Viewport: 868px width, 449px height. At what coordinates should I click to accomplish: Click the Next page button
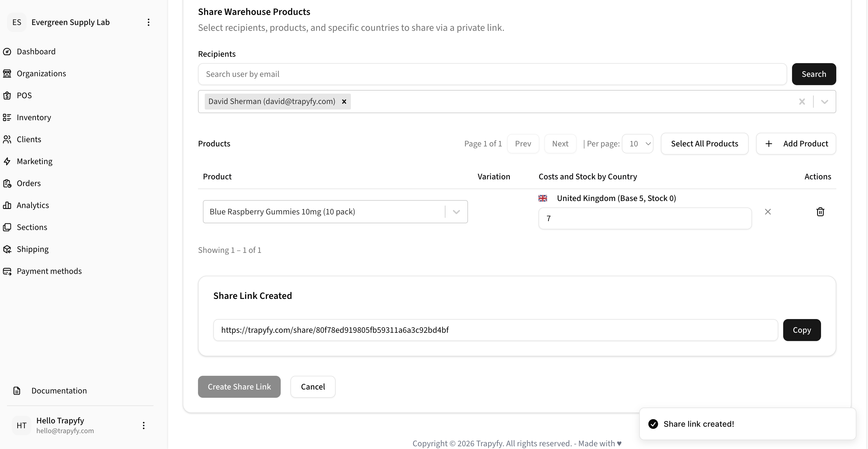(560, 144)
